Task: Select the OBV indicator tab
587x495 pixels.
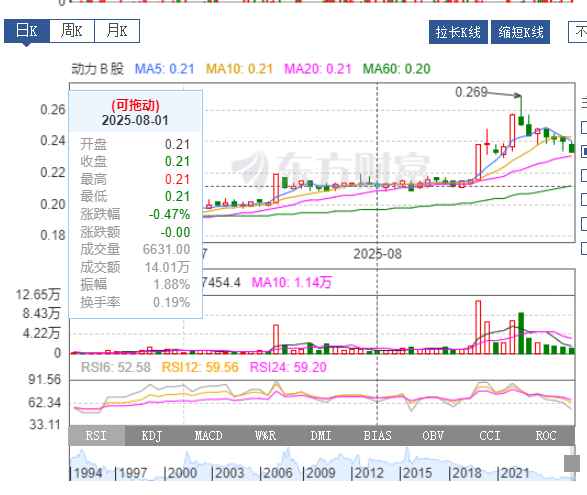Action: [x=433, y=436]
